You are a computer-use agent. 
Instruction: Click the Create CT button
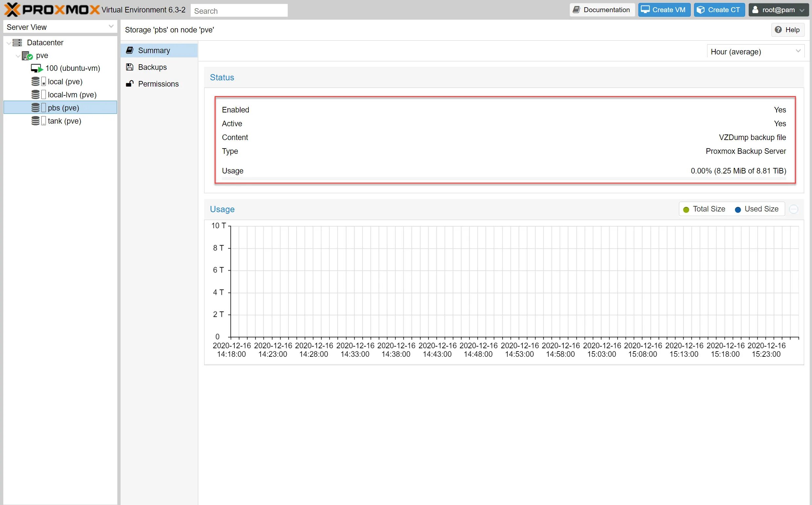[719, 10]
